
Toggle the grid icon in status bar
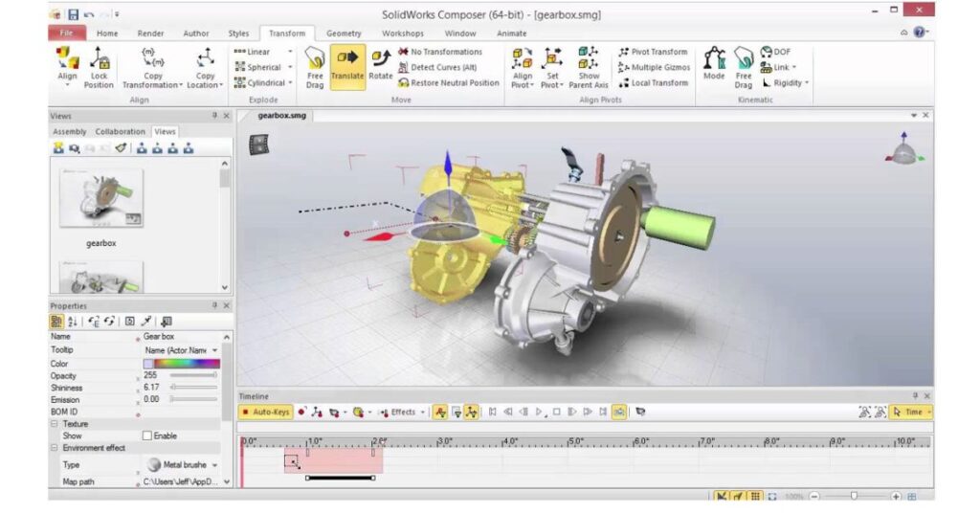point(756,496)
